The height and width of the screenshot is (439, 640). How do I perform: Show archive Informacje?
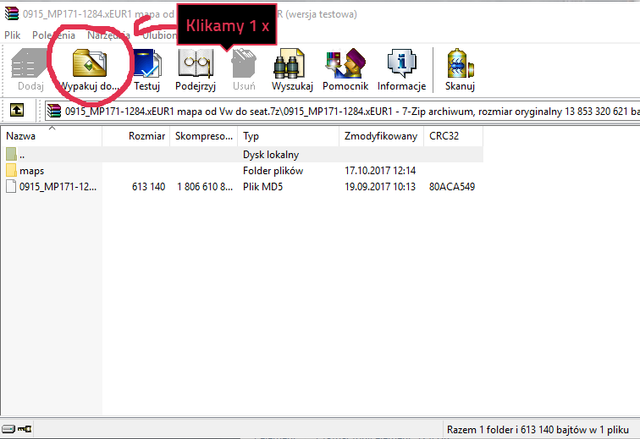tap(402, 63)
